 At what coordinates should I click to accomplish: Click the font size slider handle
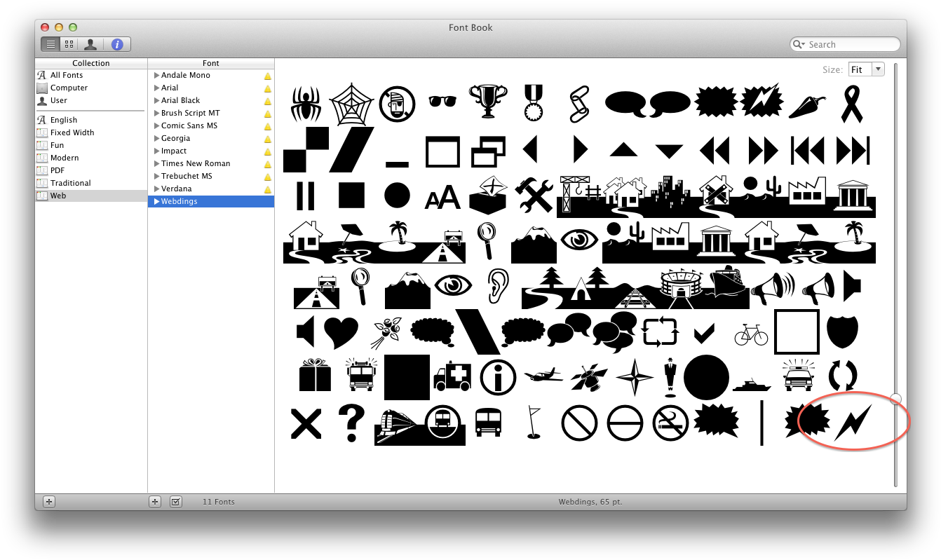895,399
